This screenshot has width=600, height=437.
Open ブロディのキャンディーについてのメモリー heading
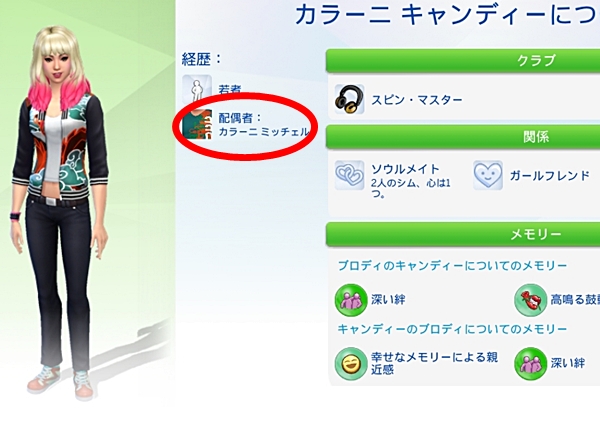(x=453, y=265)
